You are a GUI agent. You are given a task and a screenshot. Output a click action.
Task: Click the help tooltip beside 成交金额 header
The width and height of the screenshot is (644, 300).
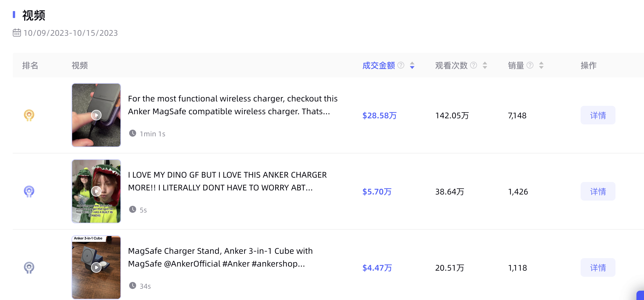[401, 65]
